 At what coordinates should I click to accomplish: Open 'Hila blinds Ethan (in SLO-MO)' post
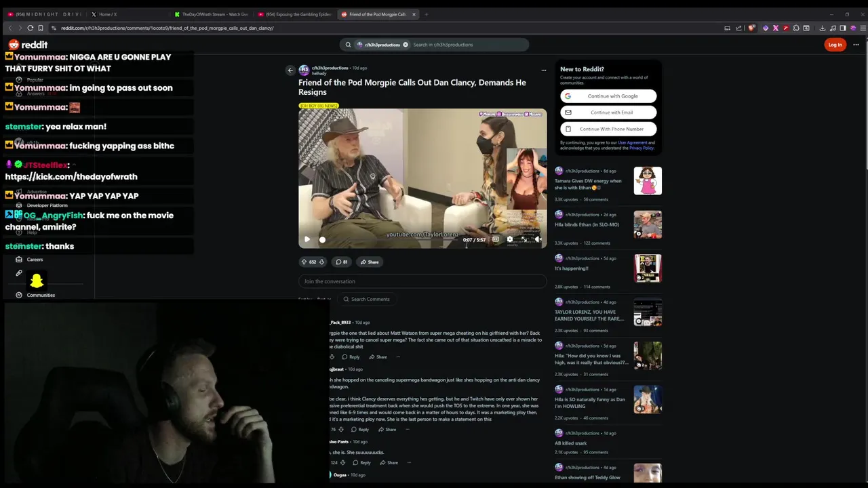click(587, 224)
